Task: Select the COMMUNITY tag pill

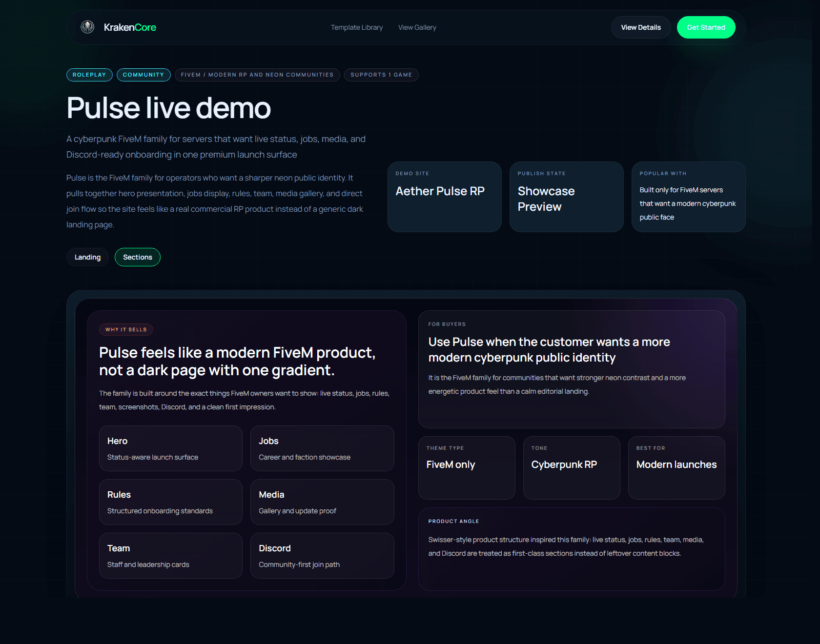Action: (143, 75)
